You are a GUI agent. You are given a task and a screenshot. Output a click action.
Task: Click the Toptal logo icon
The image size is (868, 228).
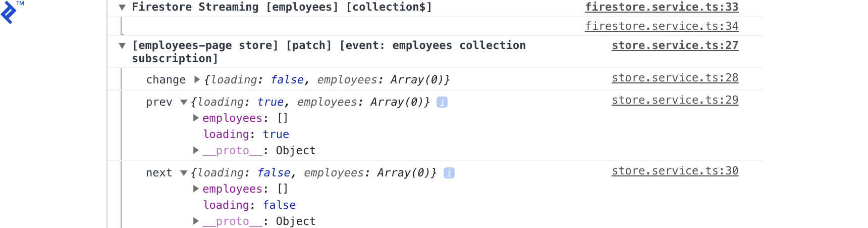click(x=9, y=12)
